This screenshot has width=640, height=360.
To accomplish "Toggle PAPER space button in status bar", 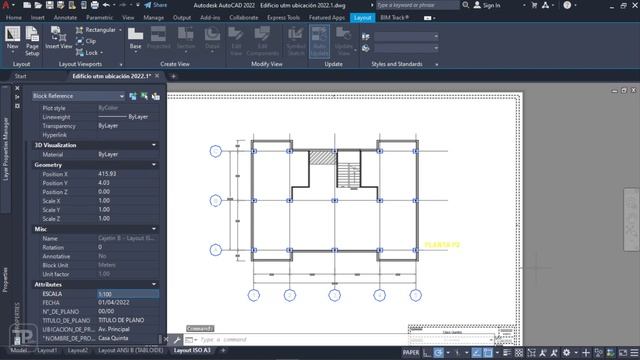I will tap(411, 353).
